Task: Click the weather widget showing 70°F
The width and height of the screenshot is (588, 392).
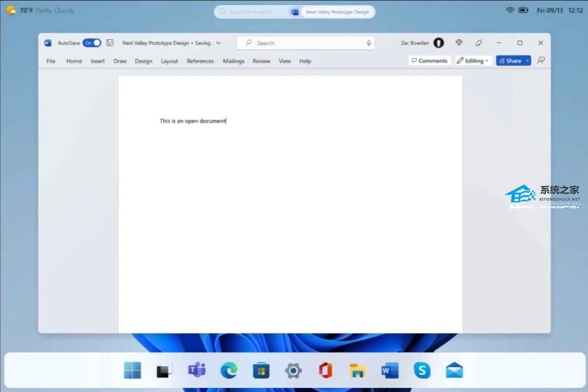Action: pos(40,10)
